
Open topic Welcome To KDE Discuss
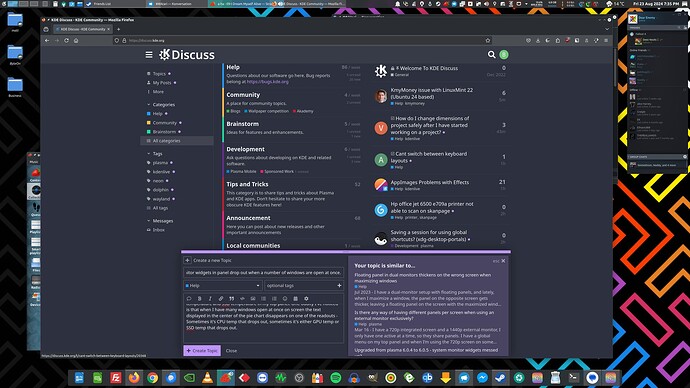[x=428, y=68]
